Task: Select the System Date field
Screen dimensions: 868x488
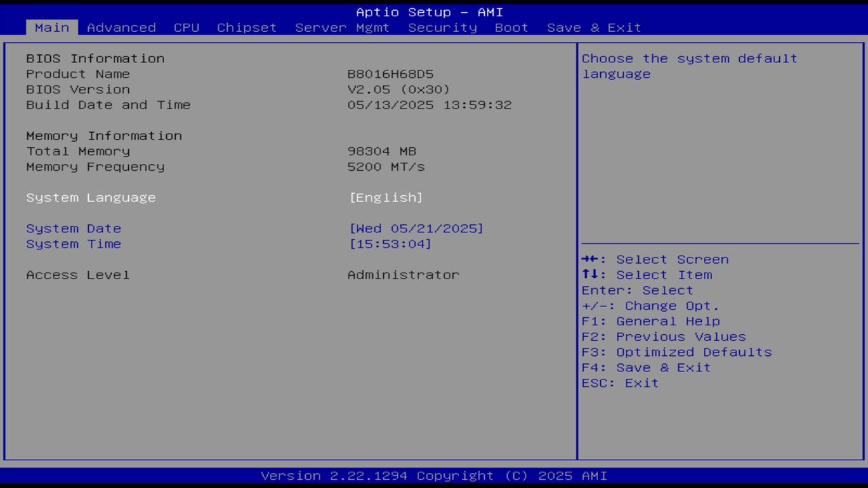Action: tap(73, 228)
